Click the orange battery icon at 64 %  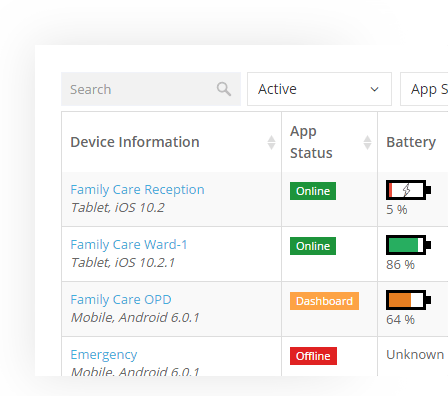[408, 300]
